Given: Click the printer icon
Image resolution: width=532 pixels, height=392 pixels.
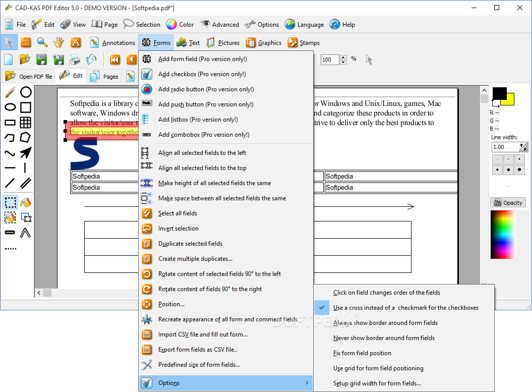Looking at the screenshot, I should 75,60.
